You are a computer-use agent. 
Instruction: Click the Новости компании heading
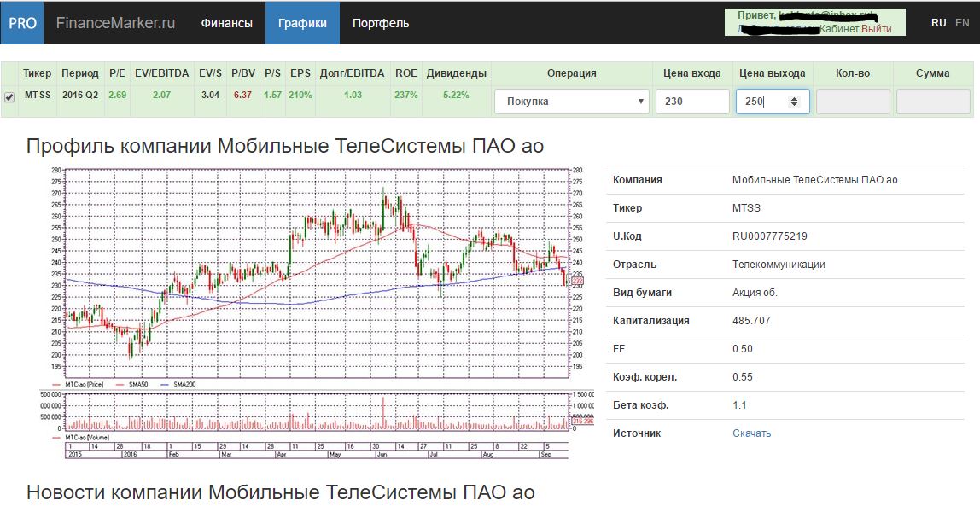click(x=281, y=492)
